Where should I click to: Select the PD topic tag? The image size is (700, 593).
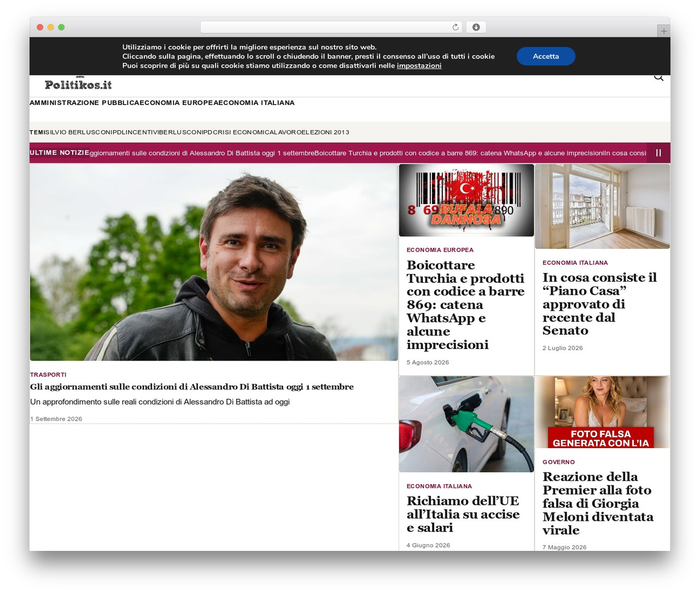[x=208, y=132]
